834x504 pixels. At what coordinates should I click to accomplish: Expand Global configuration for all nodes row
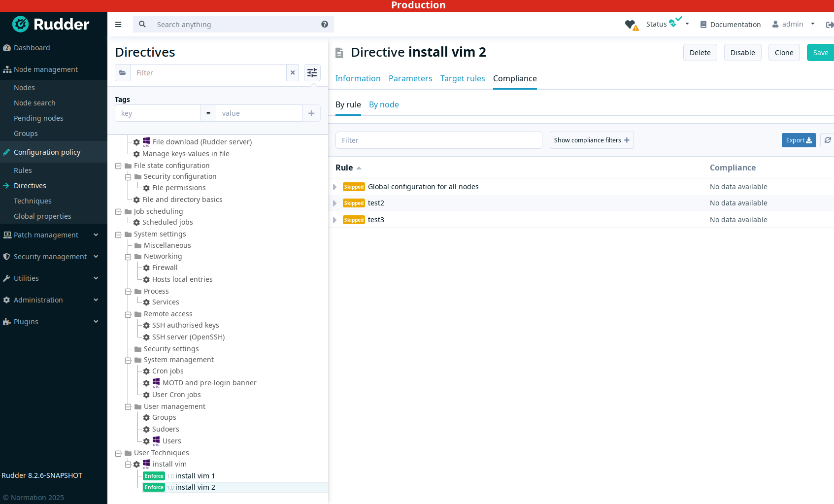335,187
